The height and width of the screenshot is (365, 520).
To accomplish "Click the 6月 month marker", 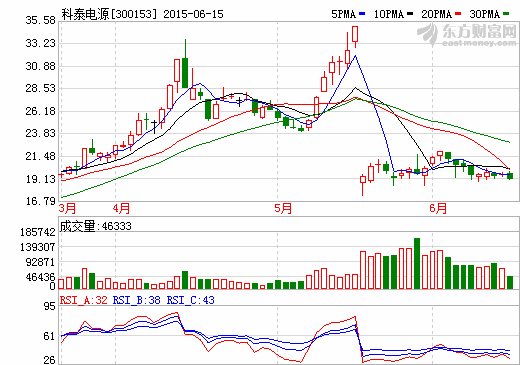I will 438,209.
